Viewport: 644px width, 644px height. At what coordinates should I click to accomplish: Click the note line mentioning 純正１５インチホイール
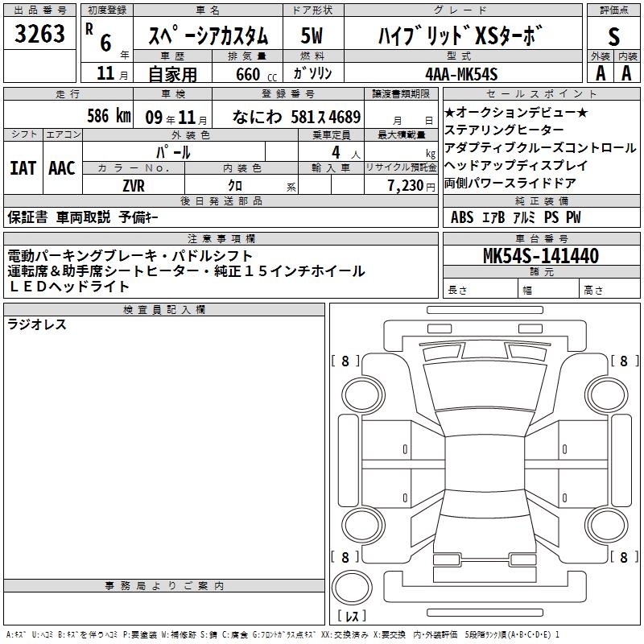click(x=186, y=271)
